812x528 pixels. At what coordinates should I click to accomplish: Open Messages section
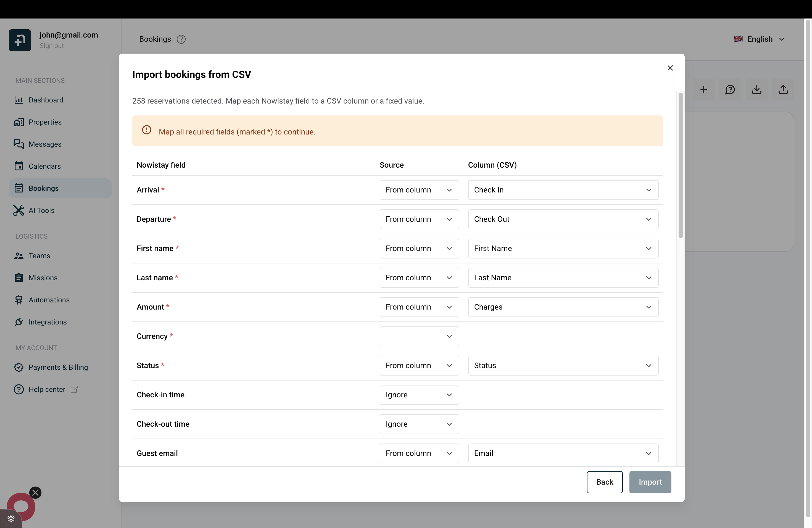[x=60, y=144]
